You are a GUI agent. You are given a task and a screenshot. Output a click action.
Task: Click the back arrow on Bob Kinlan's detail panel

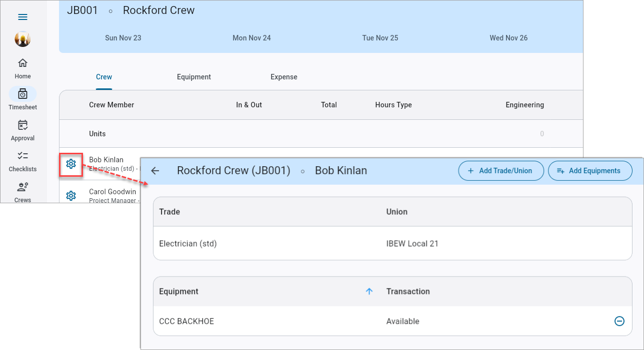pyautogui.click(x=155, y=171)
